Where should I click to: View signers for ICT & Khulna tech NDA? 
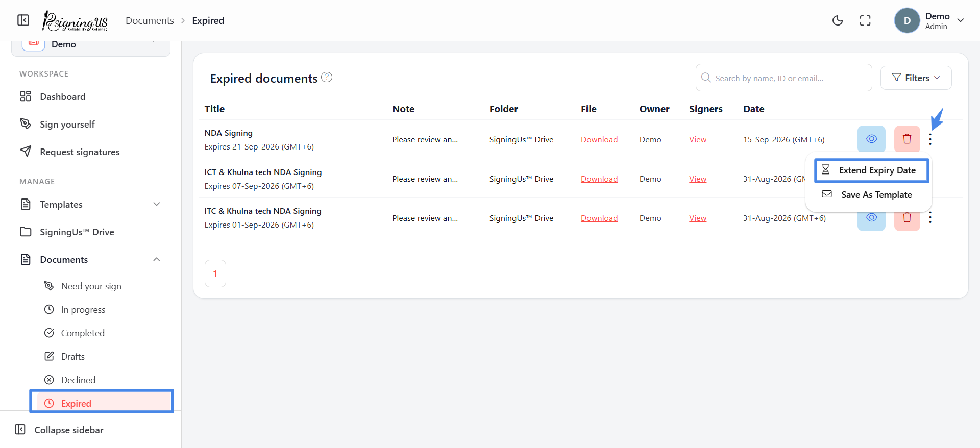click(698, 179)
